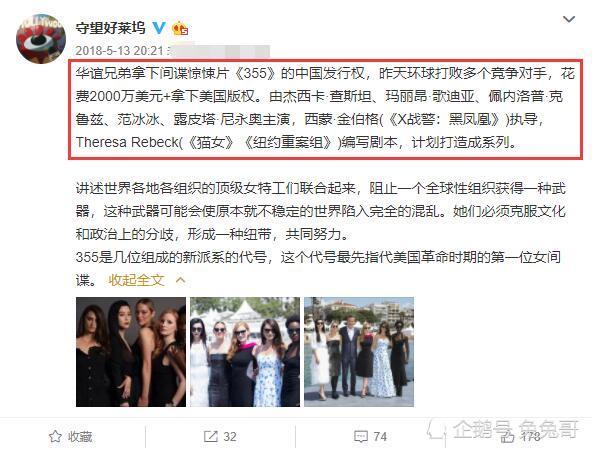Screen dimensions: 592x450
Task: Open the third photo of group at harbor
Action: [359, 352]
